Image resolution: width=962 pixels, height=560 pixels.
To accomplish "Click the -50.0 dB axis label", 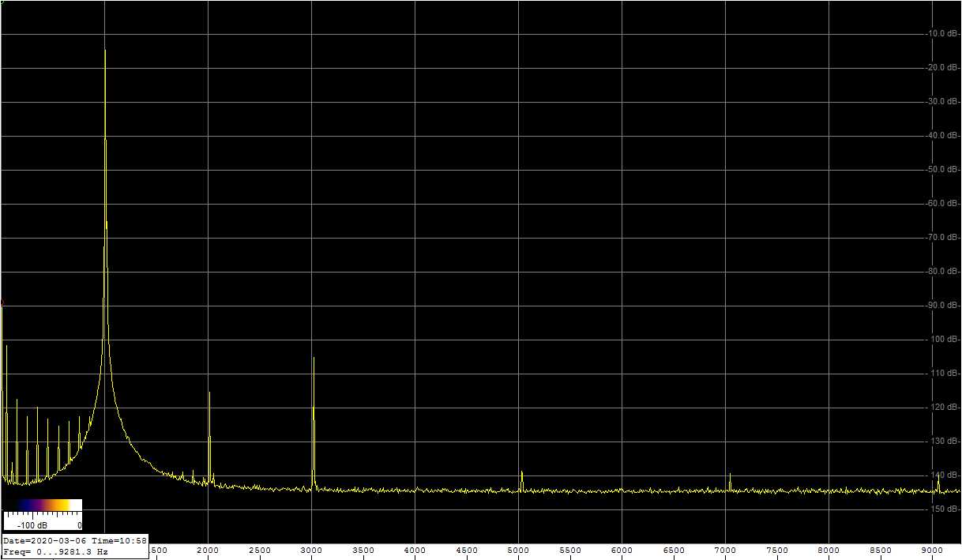I will [942, 169].
